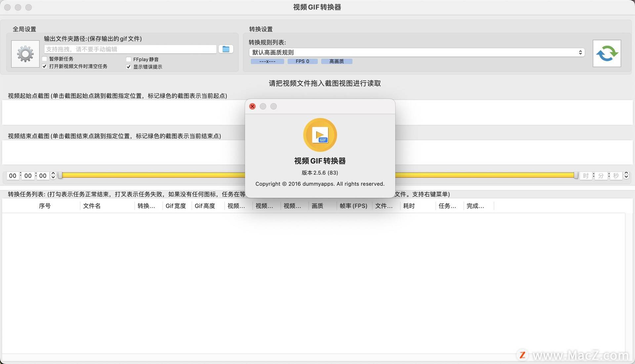Click the start time minutes field
635x364 pixels.
tap(28, 176)
